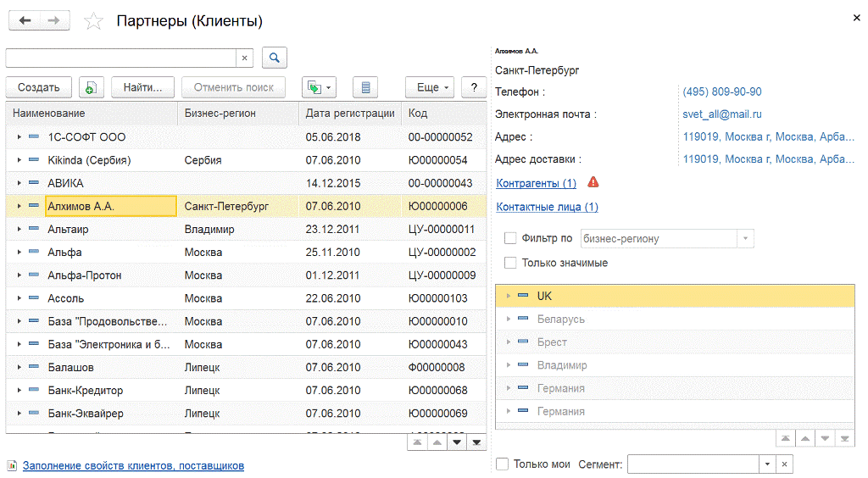Open the Сегмент dropdown list
Viewport: 868px width, 478px height.
coord(767,464)
